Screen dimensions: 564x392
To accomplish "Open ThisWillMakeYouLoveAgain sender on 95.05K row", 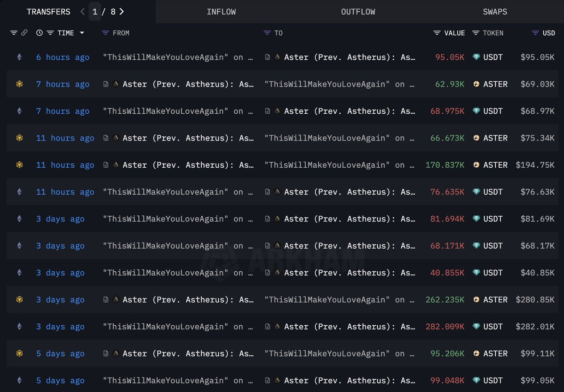I will (x=178, y=57).
